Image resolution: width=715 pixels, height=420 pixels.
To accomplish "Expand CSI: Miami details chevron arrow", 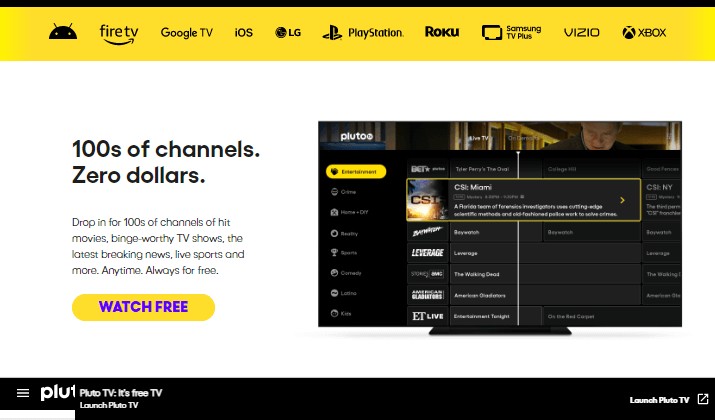I will 622,200.
